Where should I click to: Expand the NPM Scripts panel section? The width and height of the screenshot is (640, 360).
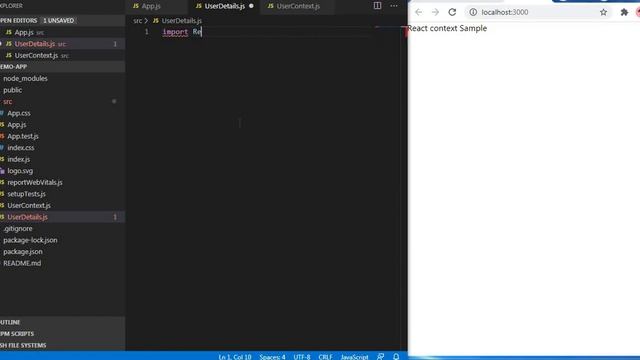62,333
